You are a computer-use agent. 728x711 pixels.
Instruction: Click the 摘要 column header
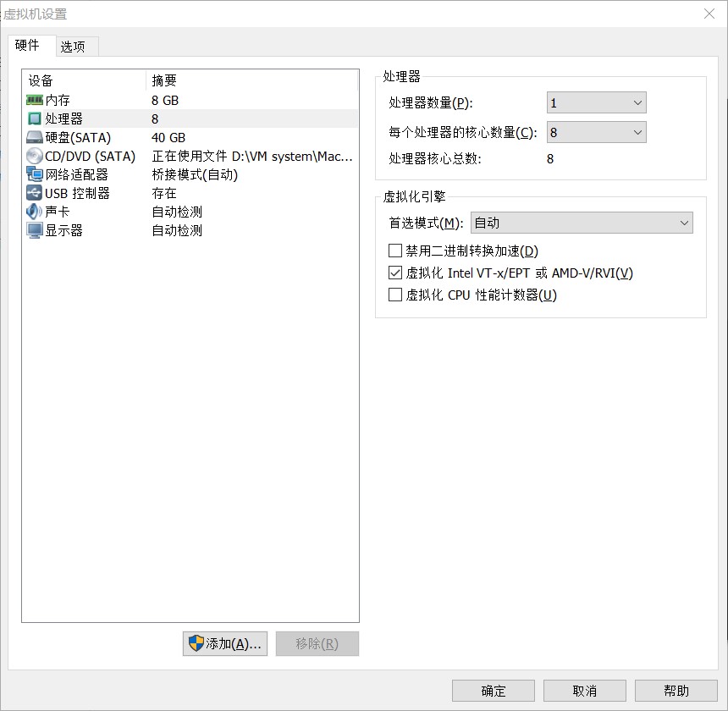coord(164,80)
